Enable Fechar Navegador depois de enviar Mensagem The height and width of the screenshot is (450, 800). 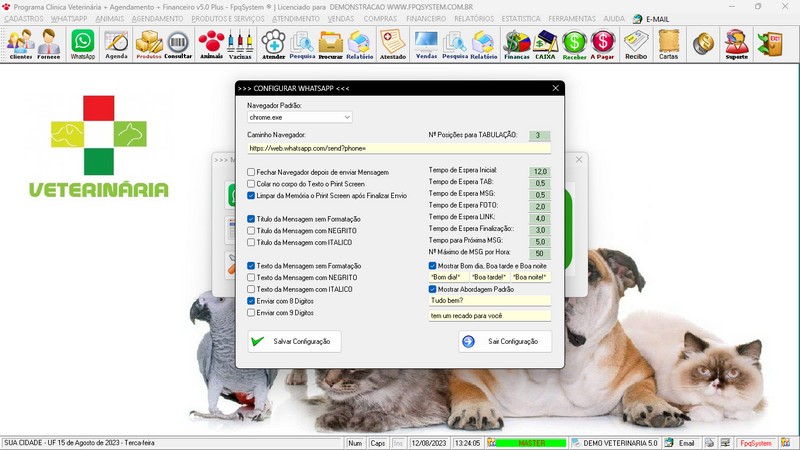point(251,172)
